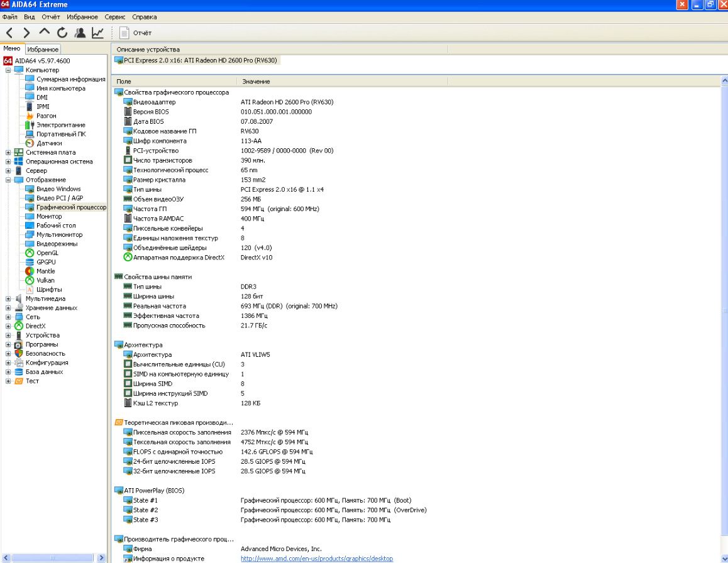This screenshot has height=563, width=728.
Task: Switch to the Избранное tab in the left panel
Action: [x=43, y=49]
